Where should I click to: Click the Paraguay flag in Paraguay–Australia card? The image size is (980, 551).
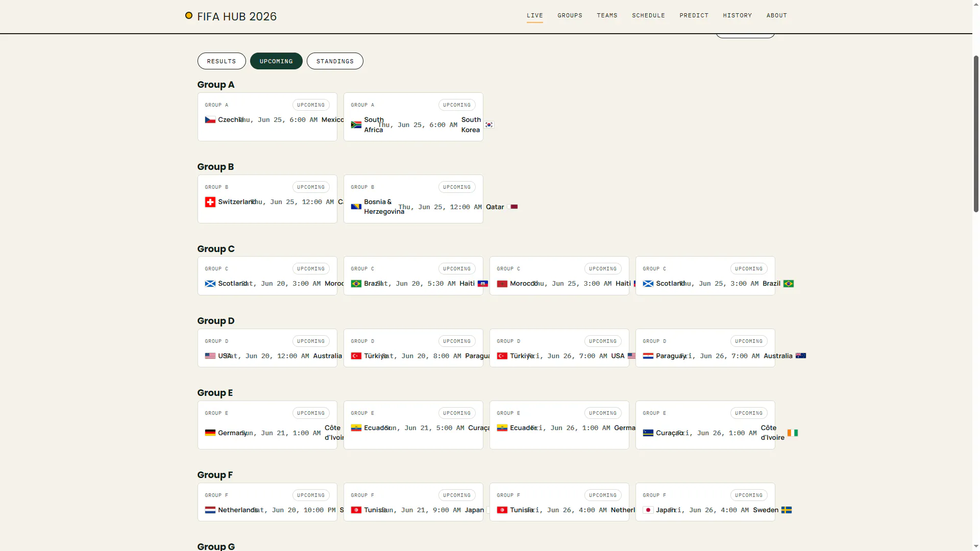pyautogui.click(x=648, y=356)
